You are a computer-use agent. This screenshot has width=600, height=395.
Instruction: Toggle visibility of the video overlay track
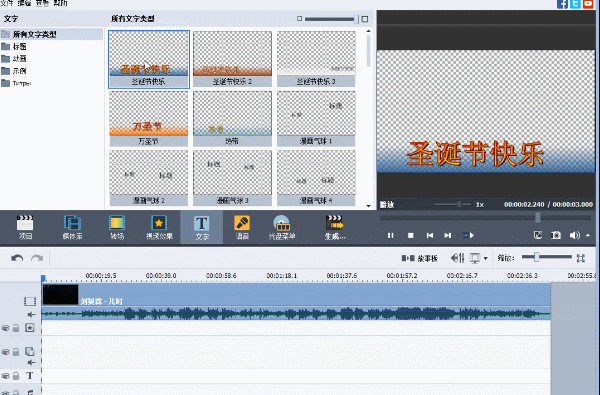pyautogui.click(x=5, y=352)
